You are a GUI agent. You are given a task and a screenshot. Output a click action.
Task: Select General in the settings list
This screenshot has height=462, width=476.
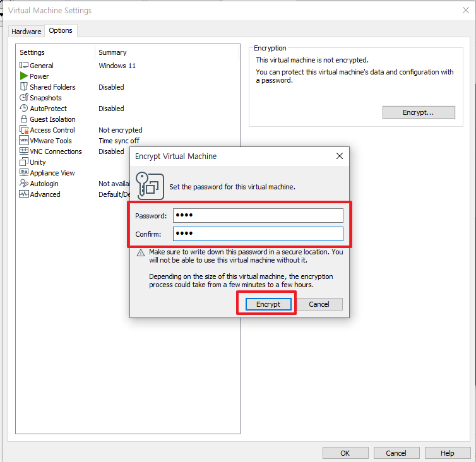point(42,66)
